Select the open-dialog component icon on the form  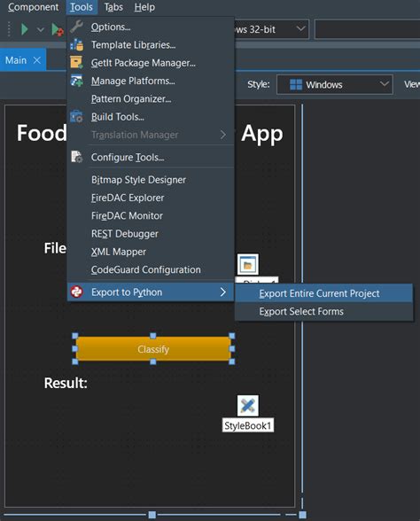(x=248, y=265)
